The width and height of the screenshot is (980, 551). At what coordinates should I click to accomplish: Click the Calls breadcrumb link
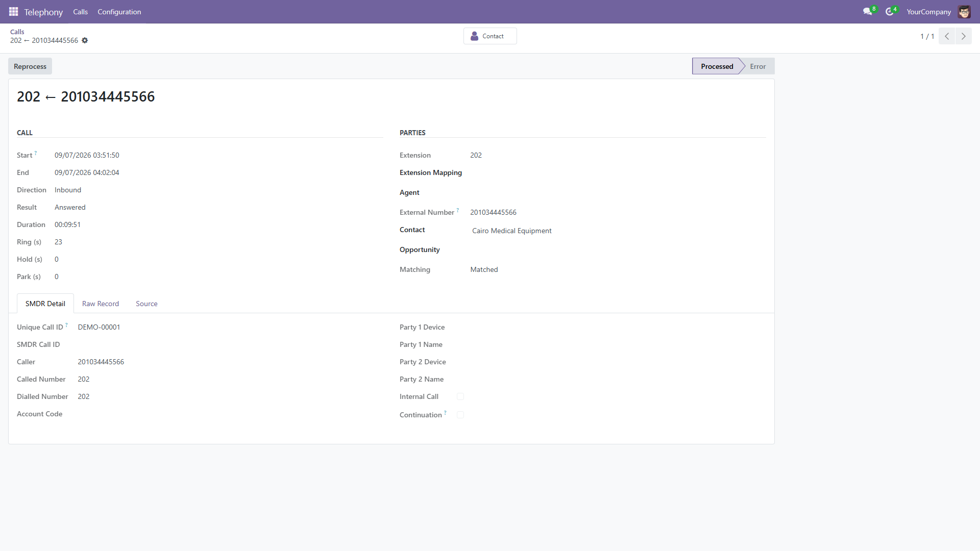tap(17, 32)
